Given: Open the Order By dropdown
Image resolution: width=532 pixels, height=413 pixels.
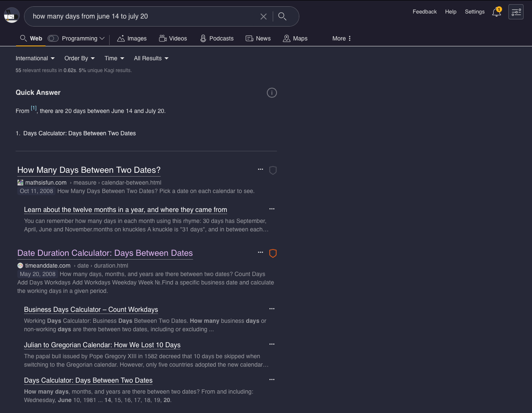Looking at the screenshot, I should coord(79,58).
